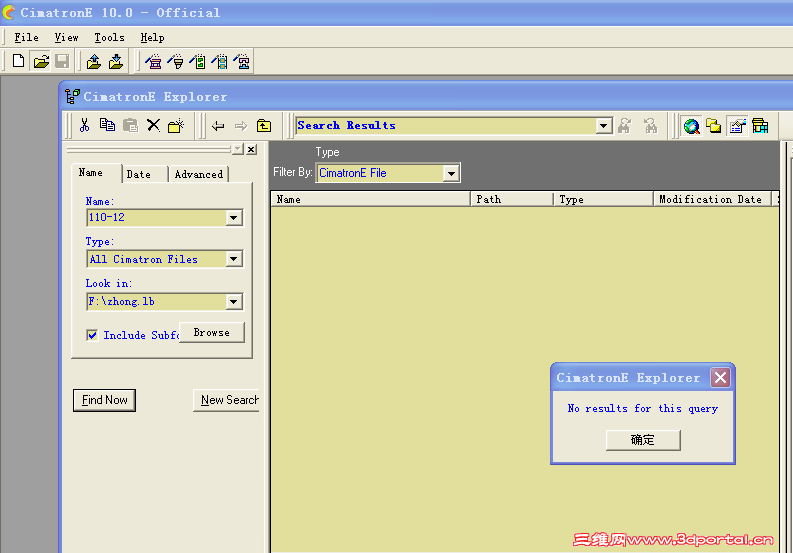
Task: Click the Open File folder icon
Action: (40, 61)
